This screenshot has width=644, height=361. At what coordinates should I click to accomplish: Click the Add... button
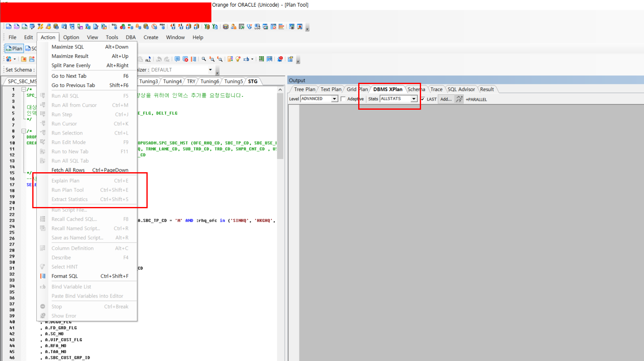click(446, 99)
